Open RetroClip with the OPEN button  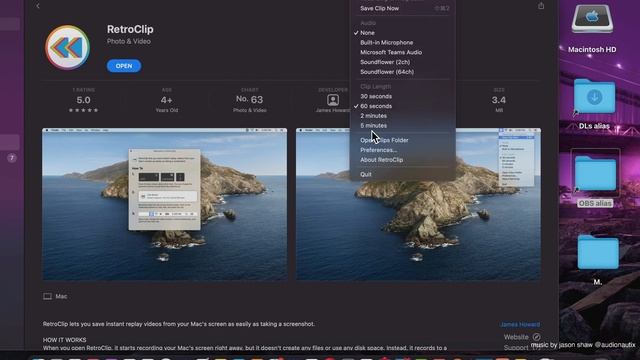(x=124, y=66)
